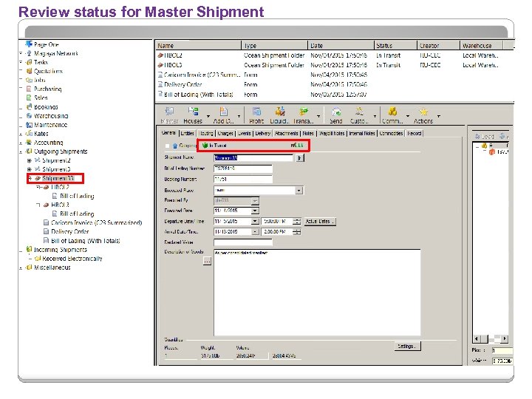This screenshot has height=399, width=532.
Task: Expand the Shipment3 tree node
Action: point(30,169)
